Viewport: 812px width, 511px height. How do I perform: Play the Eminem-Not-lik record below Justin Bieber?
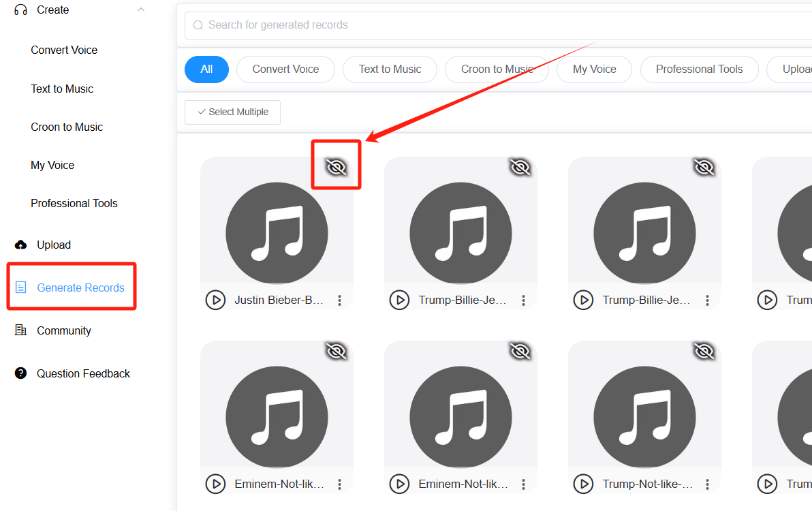[215, 484]
